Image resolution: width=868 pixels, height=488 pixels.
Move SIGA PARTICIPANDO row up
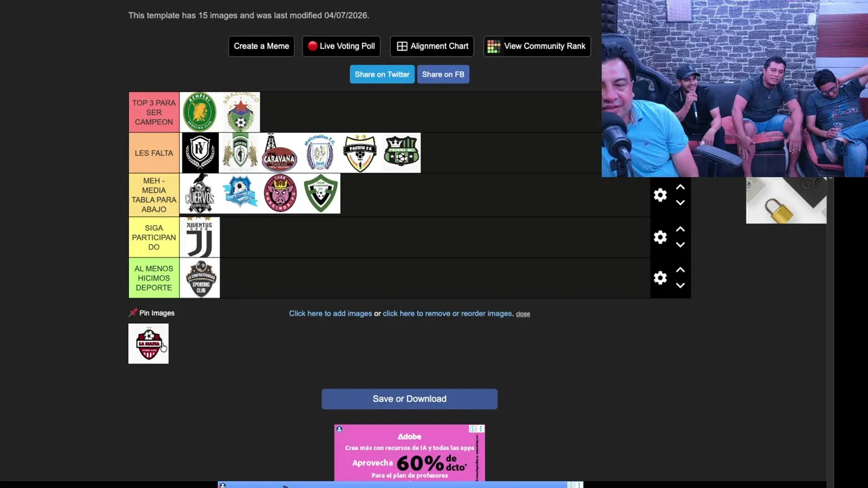pos(680,230)
